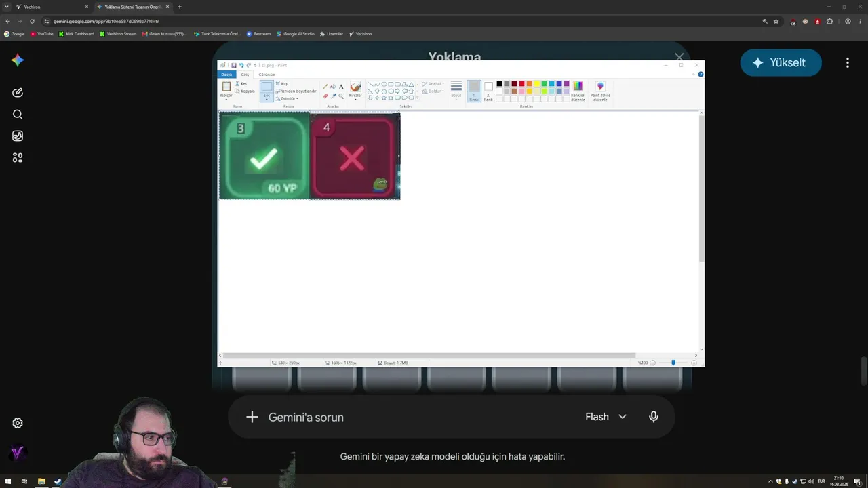Image resolution: width=868 pixels, height=488 pixels.
Task: Reload the page in Chrome
Action: coord(32,21)
